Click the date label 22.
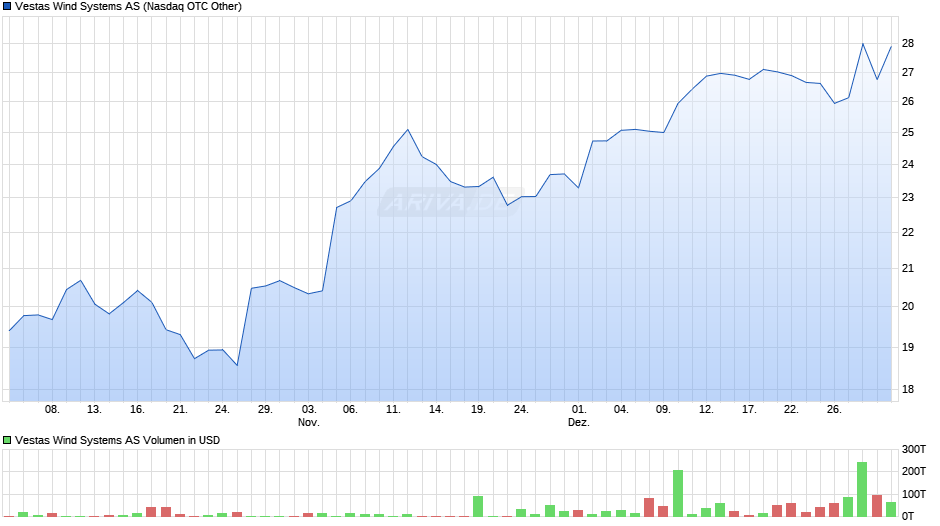Image resolution: width=940 pixels, height=526 pixels. tap(791, 409)
